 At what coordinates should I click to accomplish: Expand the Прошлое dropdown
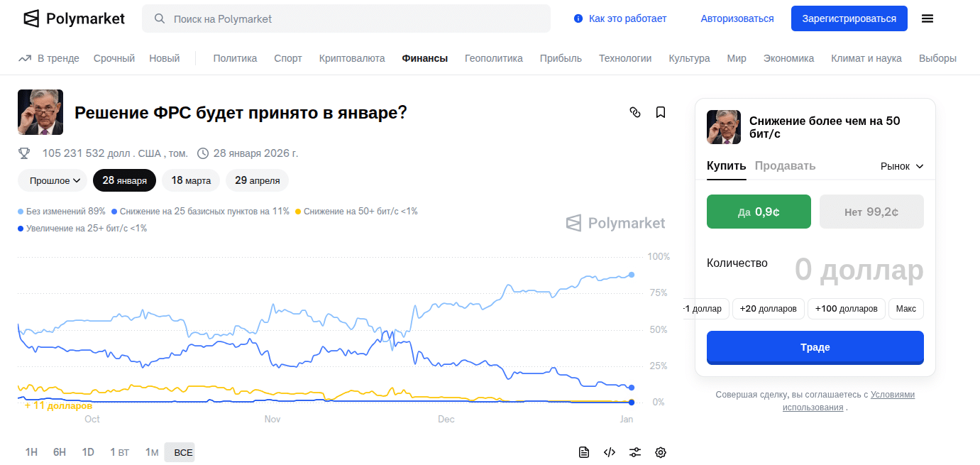[55, 180]
